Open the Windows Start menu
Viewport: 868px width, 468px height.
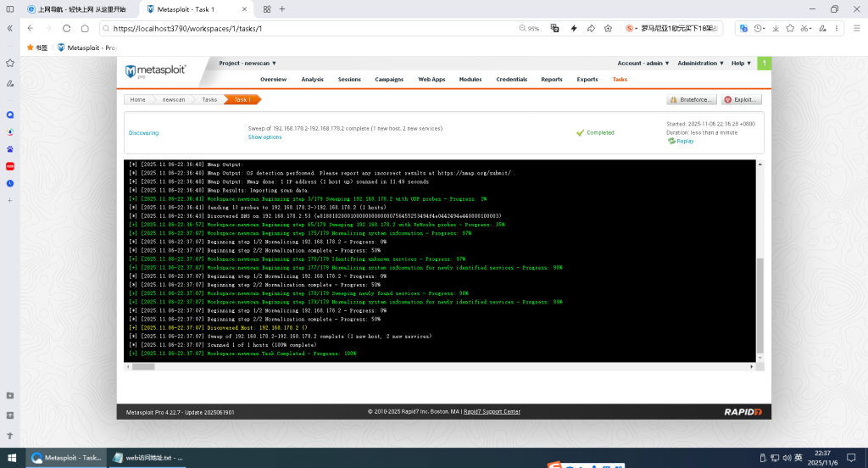[11, 457]
